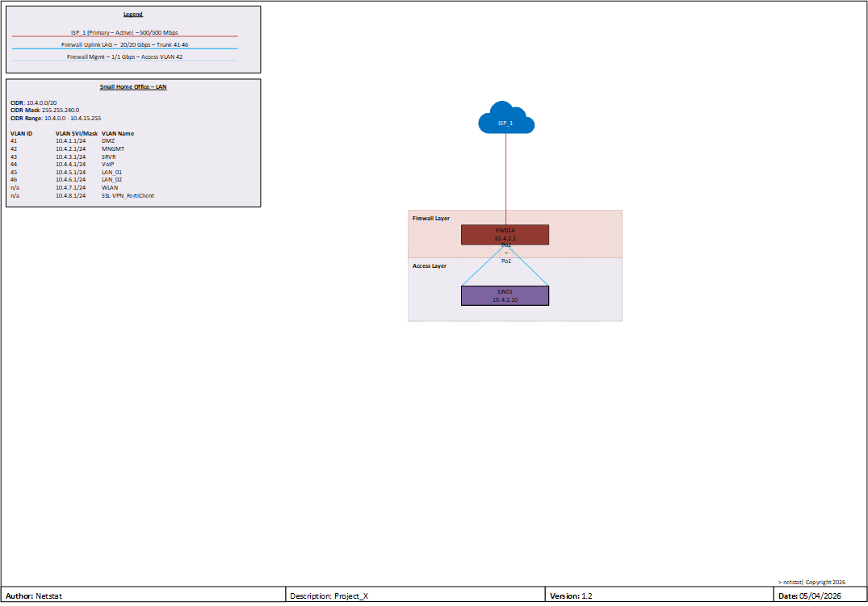Click the "VLAN ID" column header
Viewport: 868px width, 606px height.
(21, 133)
